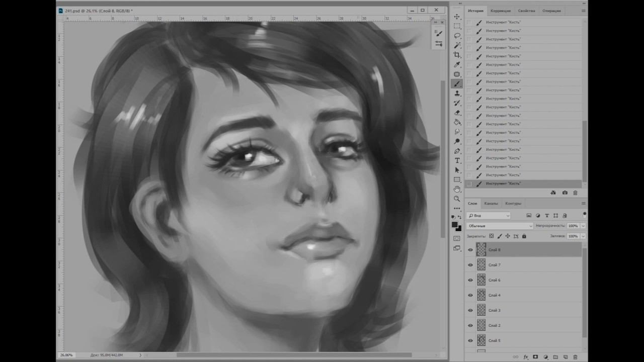
Task: Select the Dodge tool
Action: pyautogui.click(x=457, y=141)
